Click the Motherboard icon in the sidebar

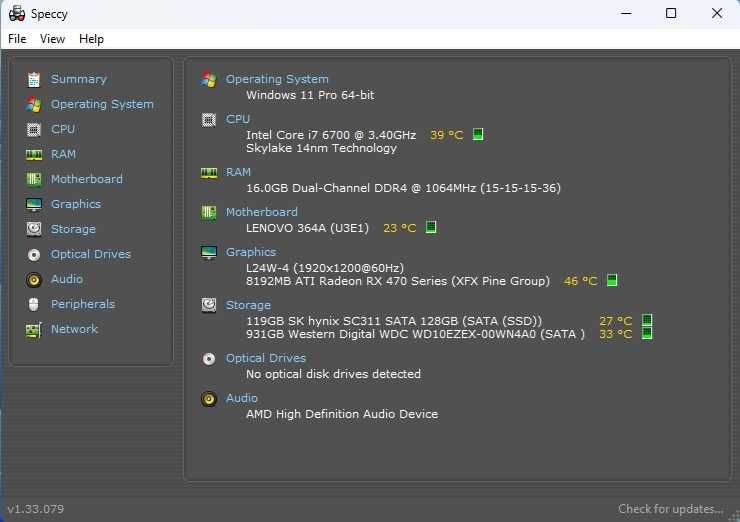coord(34,179)
